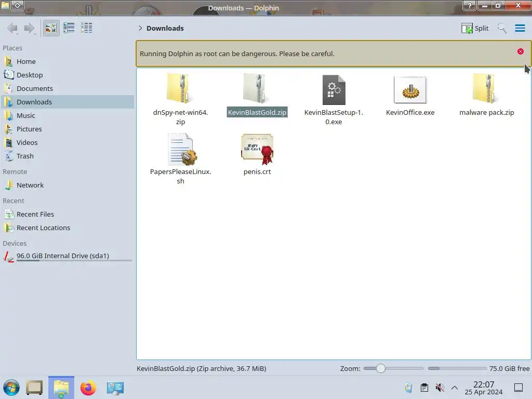
Task: Launch Firefox from the taskbar
Action: [88, 388]
